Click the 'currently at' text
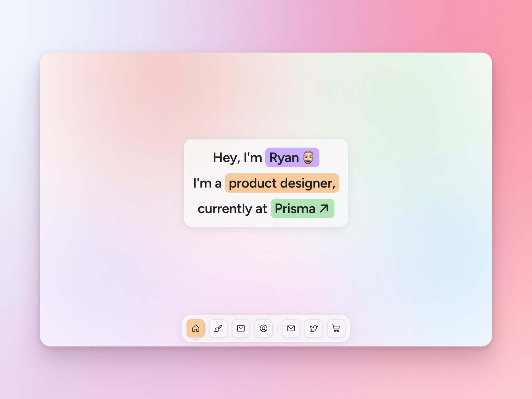The width and height of the screenshot is (532, 399). coord(232,209)
